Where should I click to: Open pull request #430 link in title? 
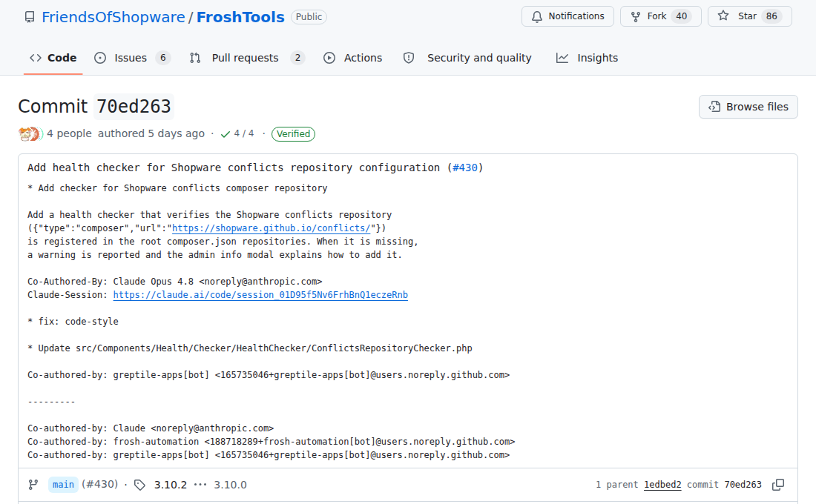point(464,168)
